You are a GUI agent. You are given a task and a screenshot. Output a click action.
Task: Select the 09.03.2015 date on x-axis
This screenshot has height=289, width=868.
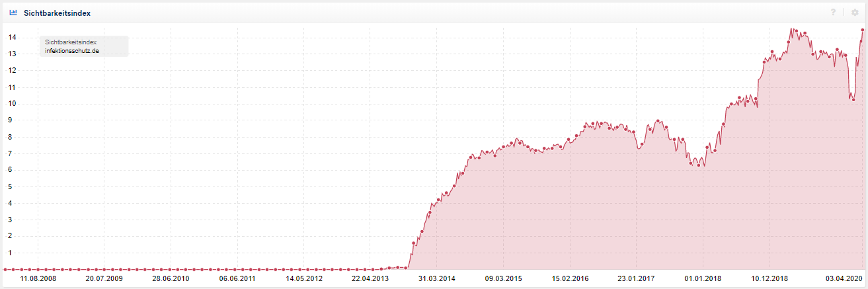click(502, 279)
